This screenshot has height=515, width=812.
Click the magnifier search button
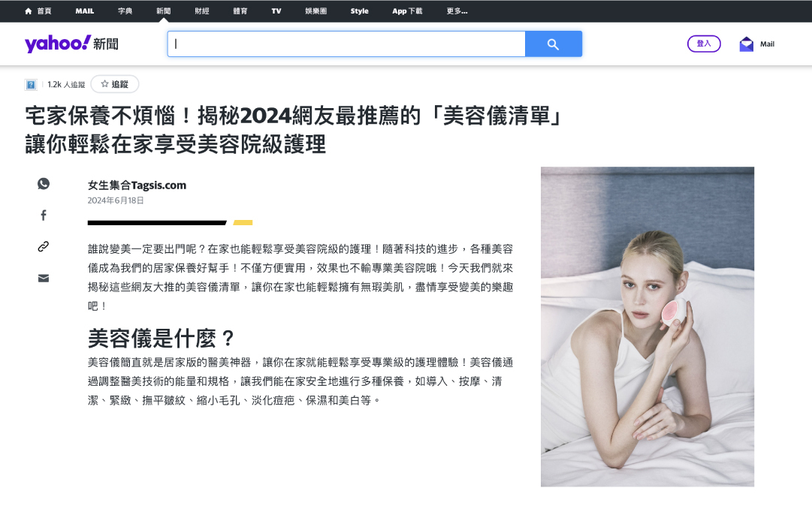click(x=553, y=44)
